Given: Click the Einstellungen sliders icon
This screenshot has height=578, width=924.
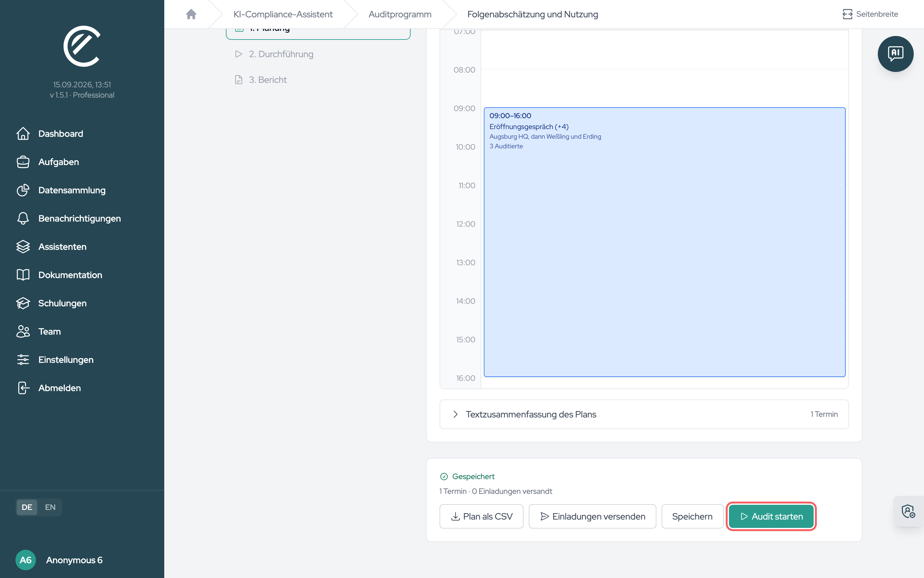Looking at the screenshot, I should click(x=23, y=360).
